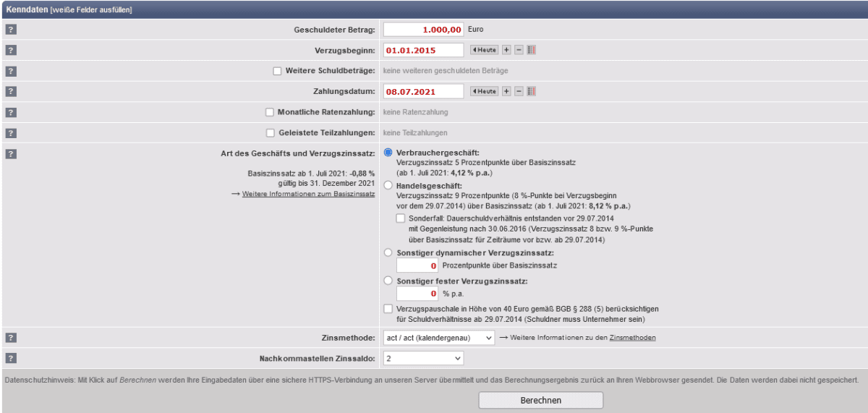Follow the Zinsmethoden information link
This screenshot has width=868, height=413.
pos(632,338)
